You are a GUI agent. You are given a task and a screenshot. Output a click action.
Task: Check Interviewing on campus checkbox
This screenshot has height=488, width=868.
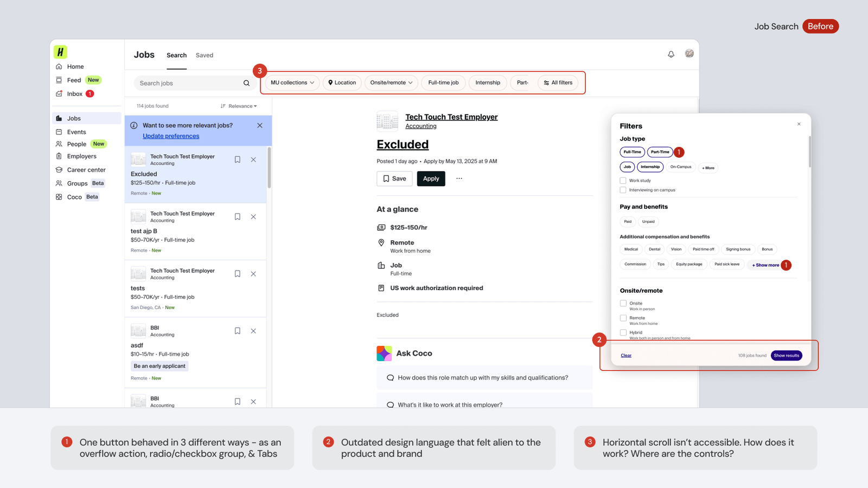coord(623,190)
